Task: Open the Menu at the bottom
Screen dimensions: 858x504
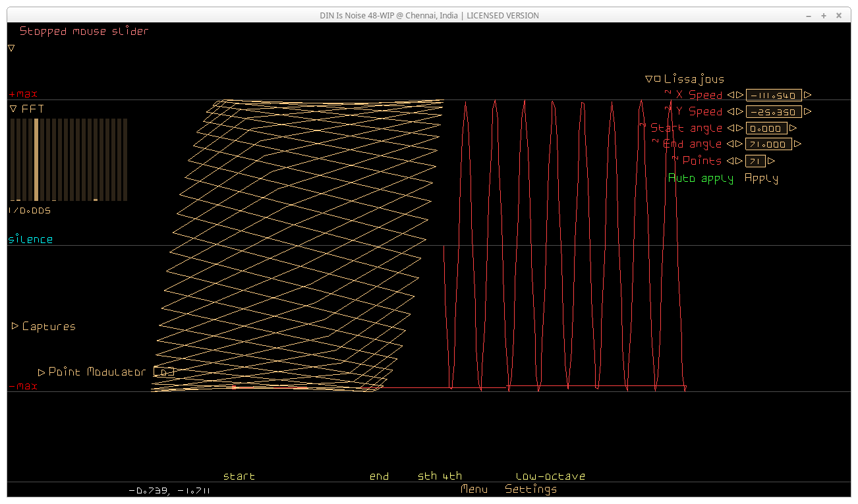Action: coord(474,489)
